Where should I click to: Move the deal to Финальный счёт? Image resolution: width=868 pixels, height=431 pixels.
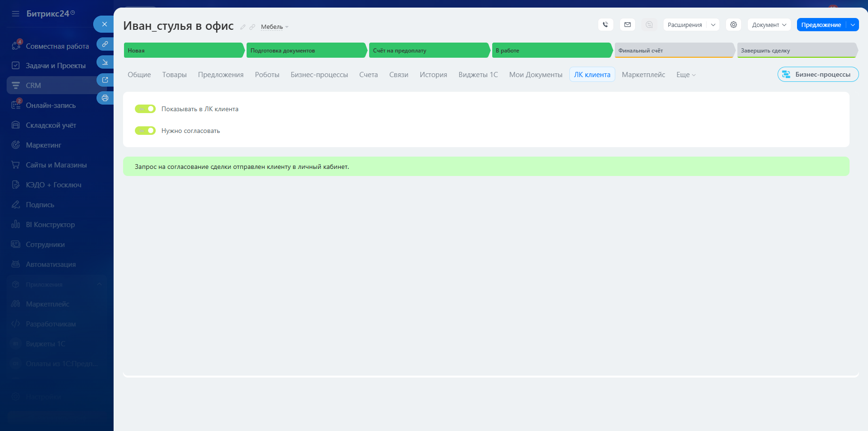(675, 50)
